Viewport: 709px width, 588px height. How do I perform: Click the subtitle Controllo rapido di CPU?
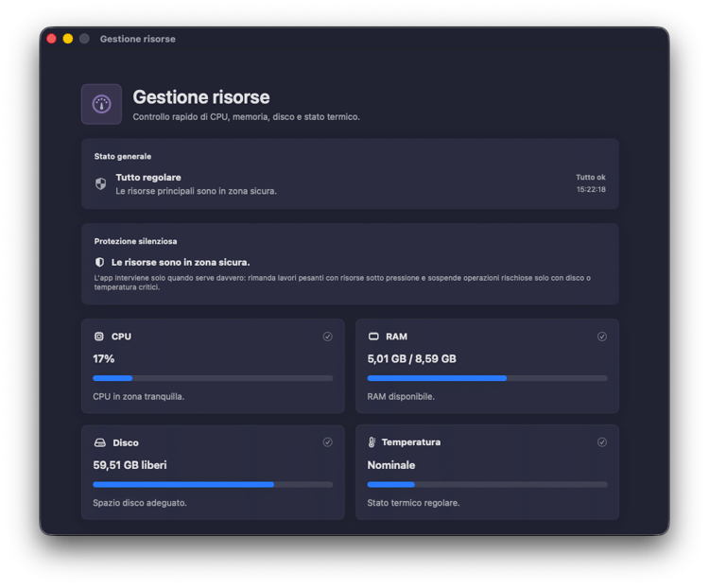[247, 116]
